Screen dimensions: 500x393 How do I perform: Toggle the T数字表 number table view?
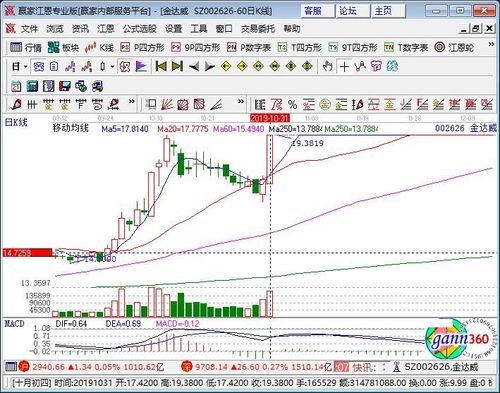pos(406,48)
